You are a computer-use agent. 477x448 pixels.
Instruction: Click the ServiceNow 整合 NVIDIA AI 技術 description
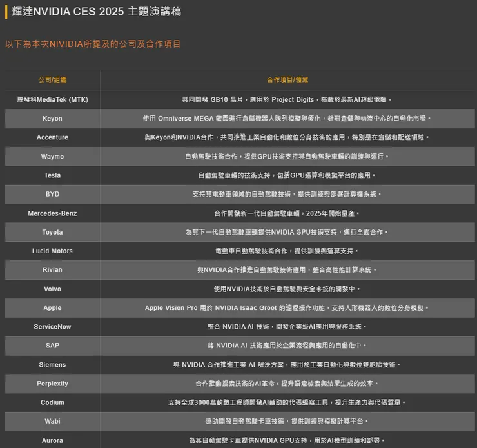pyautogui.click(x=287, y=327)
